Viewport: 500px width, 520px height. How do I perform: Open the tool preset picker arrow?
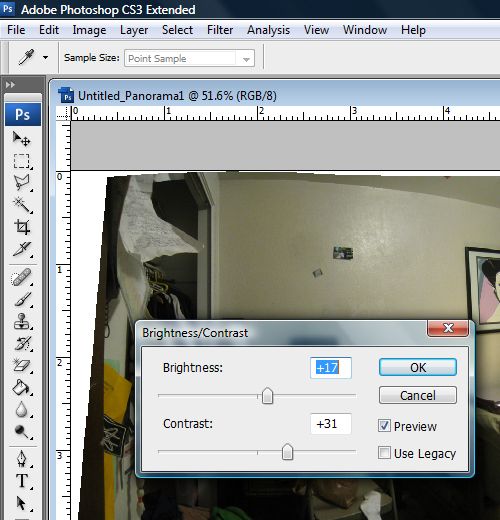coord(45,58)
